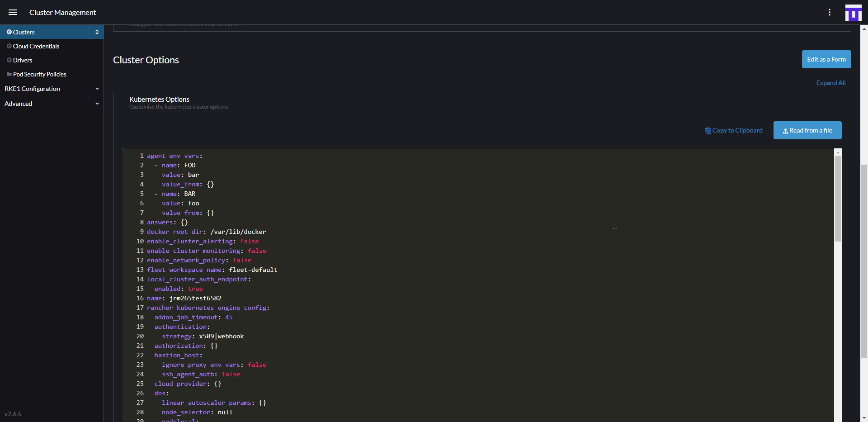Open the main navigation hamburger menu
Screen dimensions: 868x422
(13, 12)
